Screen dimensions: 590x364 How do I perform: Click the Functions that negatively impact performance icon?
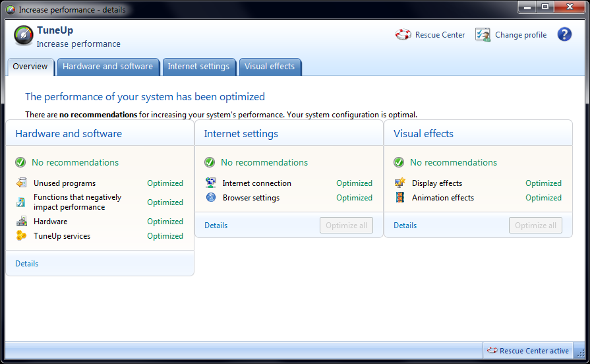click(22, 202)
